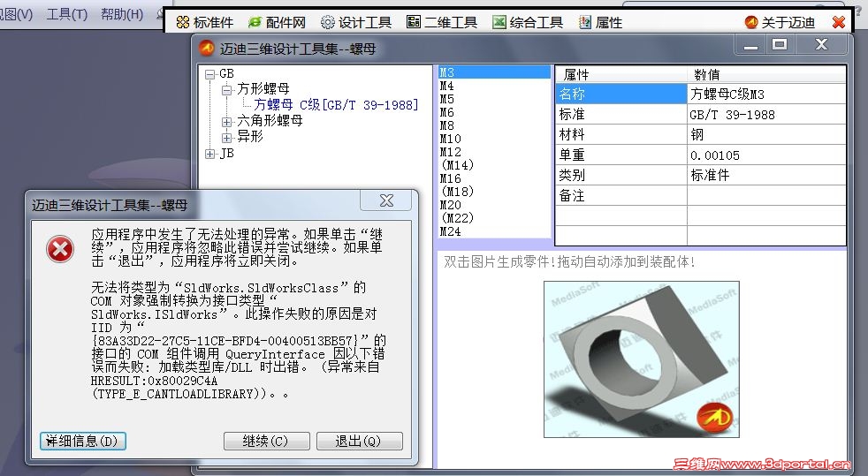This screenshot has width=868, height=476.
Task: Select size (M14) in the list
Action: click(x=494, y=165)
